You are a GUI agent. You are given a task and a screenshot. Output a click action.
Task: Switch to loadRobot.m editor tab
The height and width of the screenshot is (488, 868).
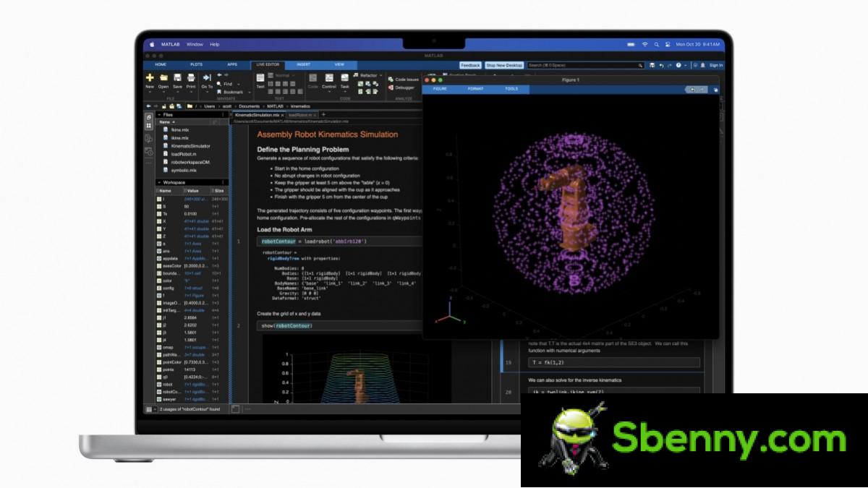(x=301, y=115)
